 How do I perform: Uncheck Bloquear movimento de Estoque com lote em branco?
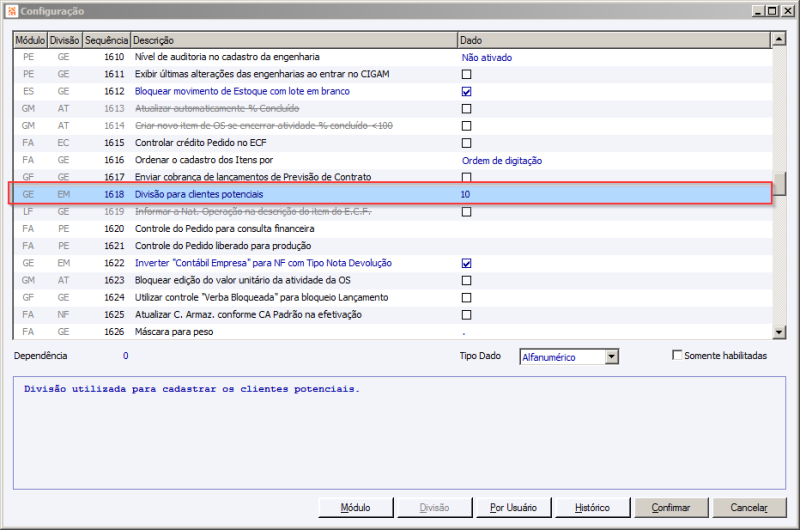pyautogui.click(x=466, y=91)
